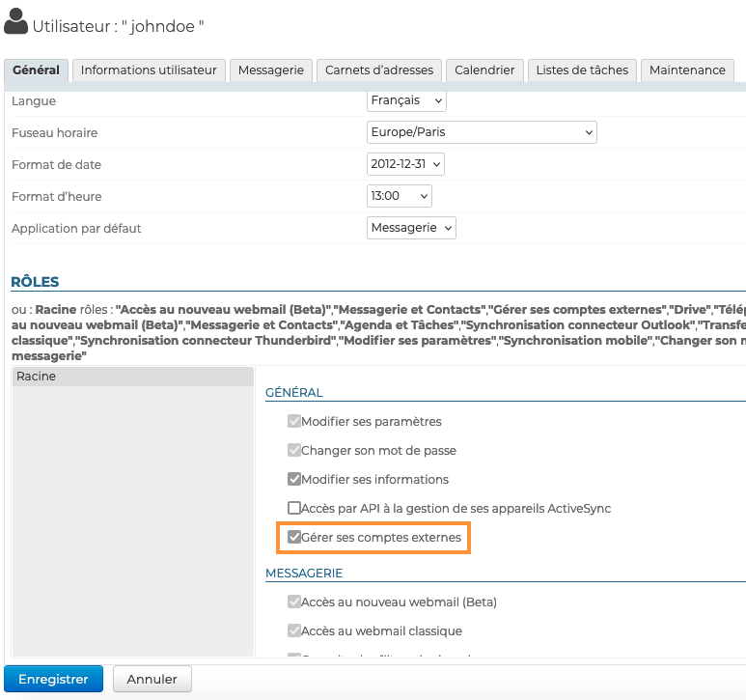Toggle the Modifier ses informations checkbox

tap(294, 479)
